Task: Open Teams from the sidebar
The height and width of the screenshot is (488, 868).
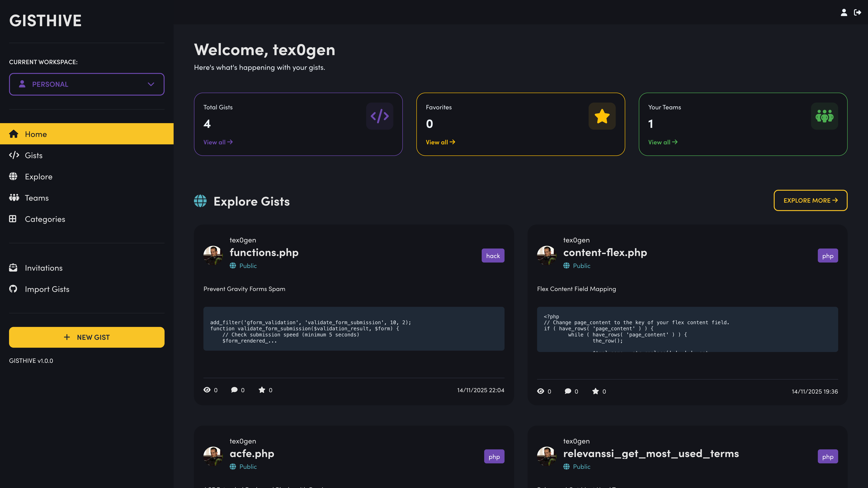Action: [87, 198]
